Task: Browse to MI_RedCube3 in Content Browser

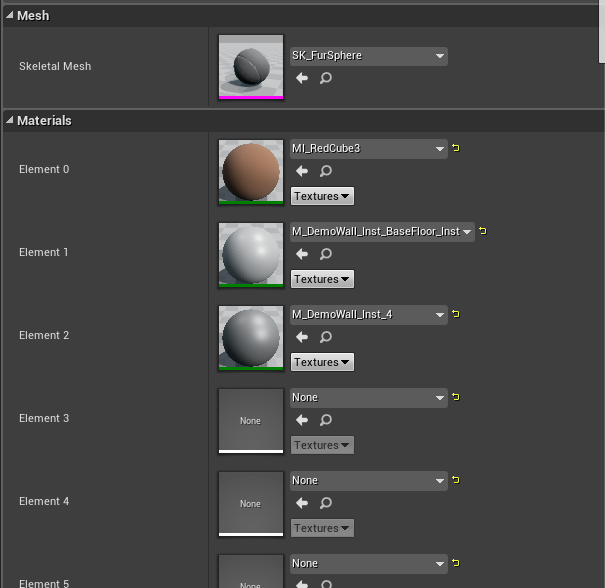Action: (326, 171)
